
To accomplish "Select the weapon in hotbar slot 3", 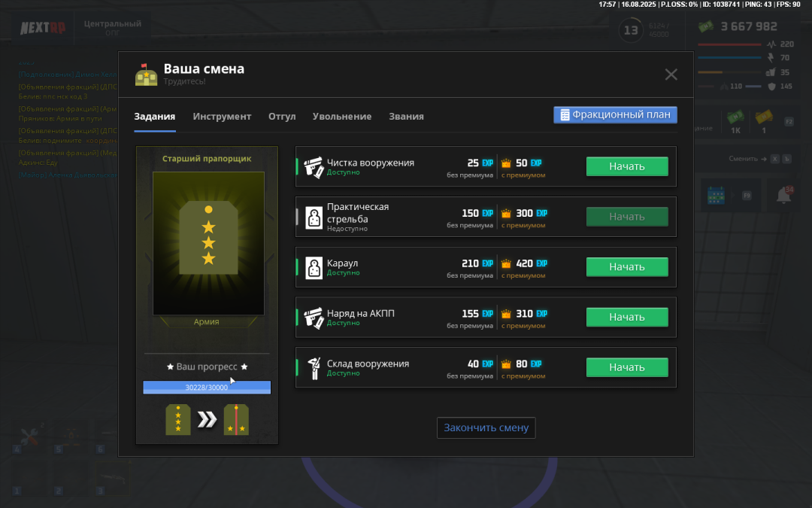I will click(111, 478).
